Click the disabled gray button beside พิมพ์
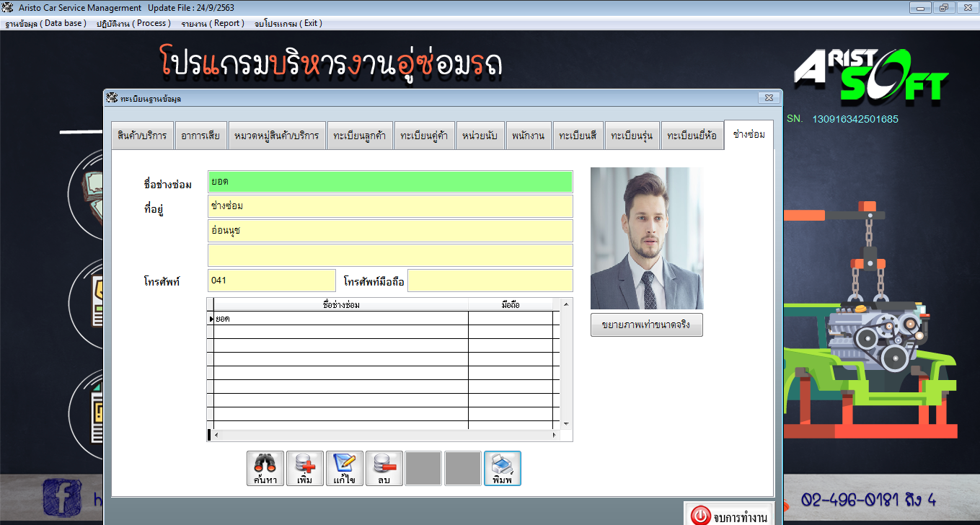Image resolution: width=980 pixels, height=525 pixels. point(463,469)
